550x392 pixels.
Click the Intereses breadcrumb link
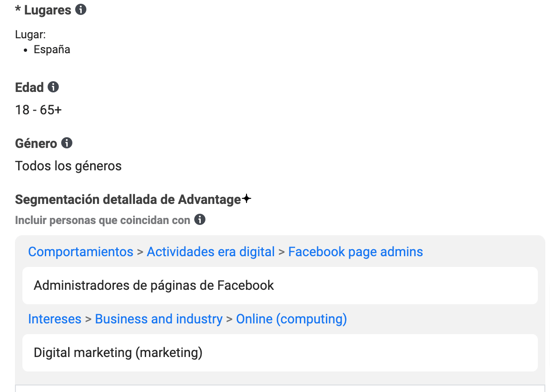tap(55, 319)
